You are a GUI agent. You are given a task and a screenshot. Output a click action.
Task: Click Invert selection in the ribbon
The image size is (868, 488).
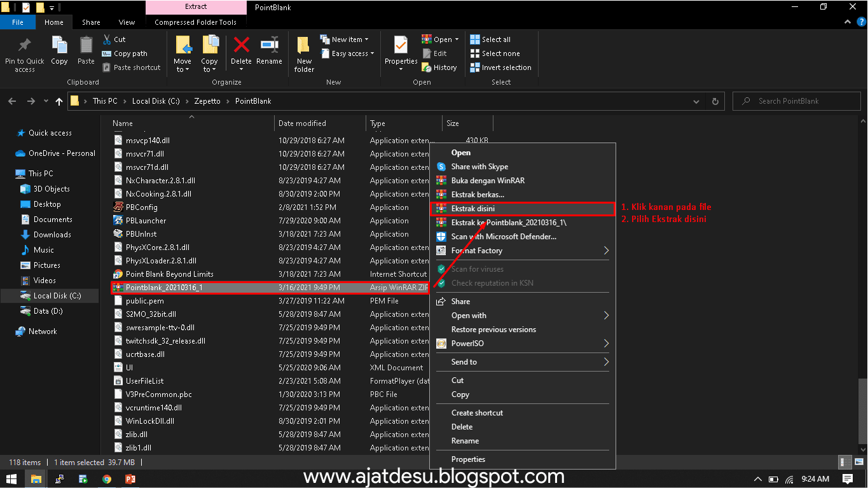(x=500, y=67)
